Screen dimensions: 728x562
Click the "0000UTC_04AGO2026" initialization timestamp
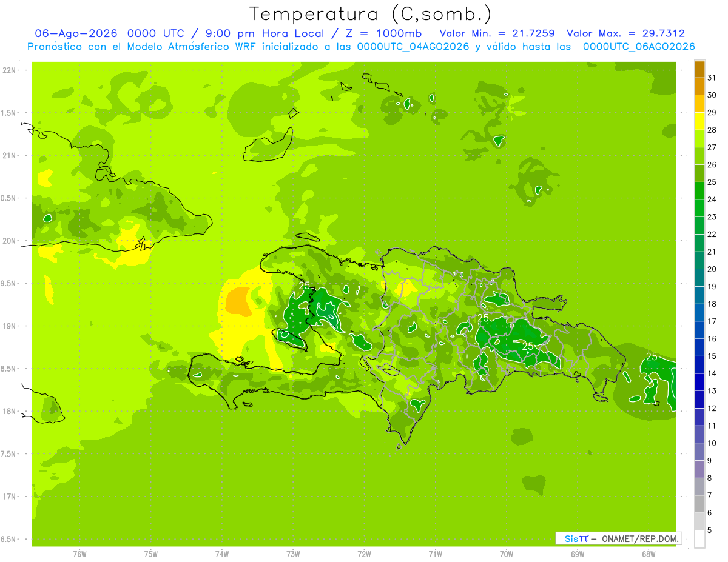[413, 47]
